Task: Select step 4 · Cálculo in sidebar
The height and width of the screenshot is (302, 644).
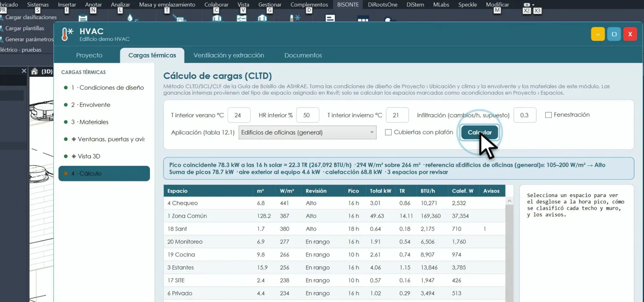Action: pyautogui.click(x=104, y=174)
